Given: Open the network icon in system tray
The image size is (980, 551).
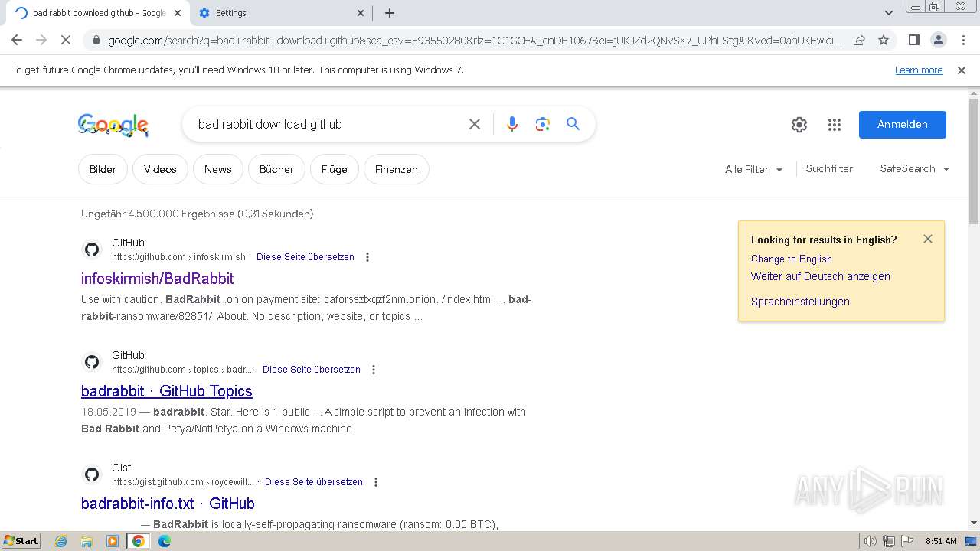Looking at the screenshot, I should (x=889, y=541).
